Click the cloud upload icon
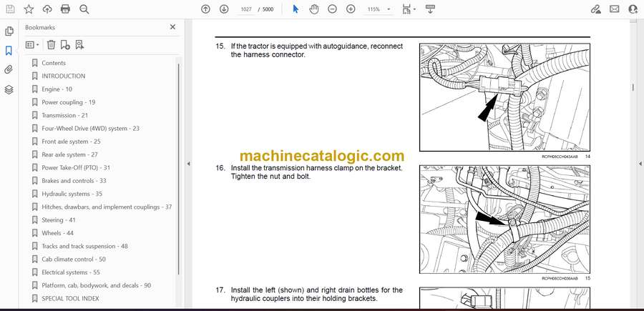 (47, 9)
